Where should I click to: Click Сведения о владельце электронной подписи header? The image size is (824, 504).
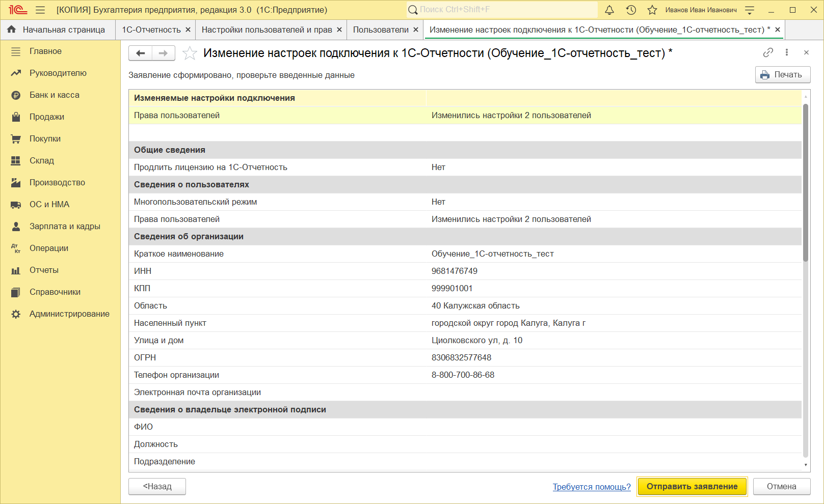point(465,410)
